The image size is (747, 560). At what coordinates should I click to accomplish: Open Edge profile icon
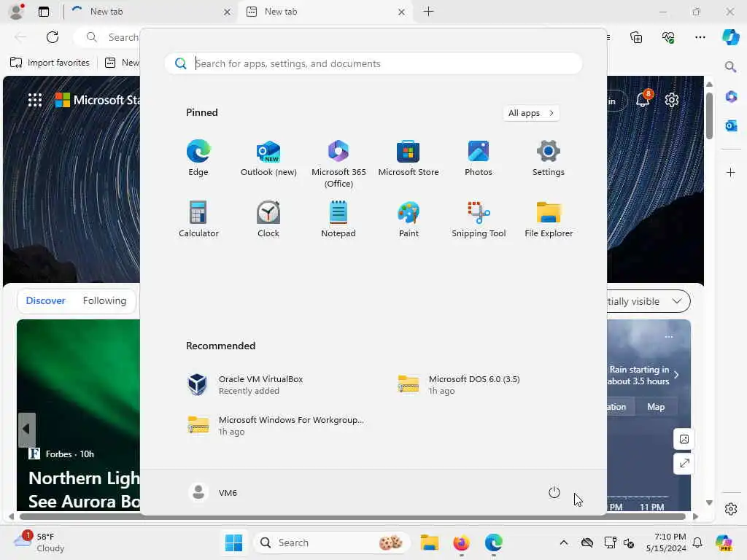coord(16,12)
